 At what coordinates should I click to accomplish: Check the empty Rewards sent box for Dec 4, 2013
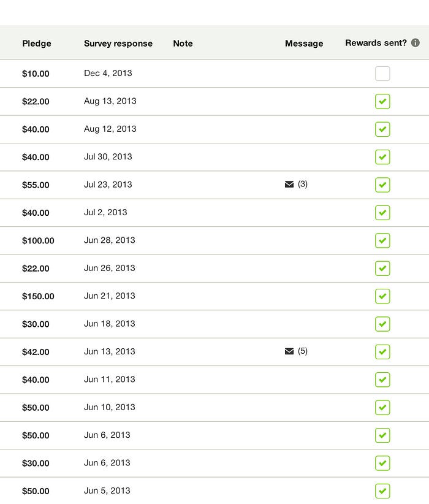(x=382, y=73)
